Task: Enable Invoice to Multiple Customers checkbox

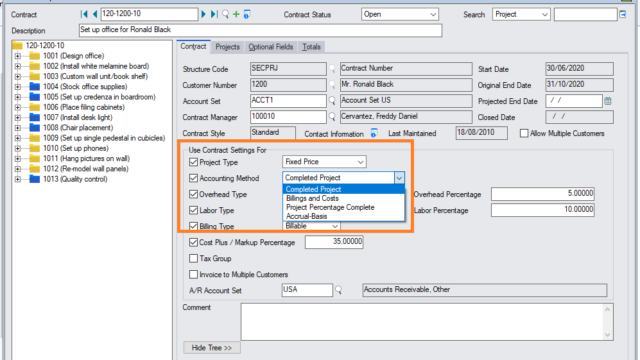Action: point(193,274)
